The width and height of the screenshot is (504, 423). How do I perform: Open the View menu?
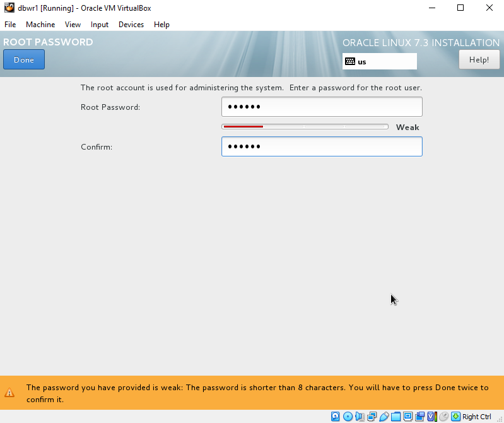[x=73, y=25]
